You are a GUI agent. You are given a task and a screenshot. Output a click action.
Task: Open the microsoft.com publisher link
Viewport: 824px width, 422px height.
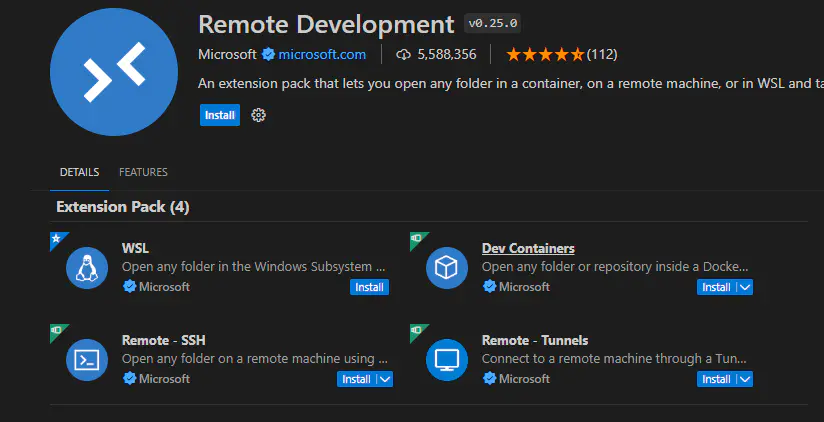(322, 54)
